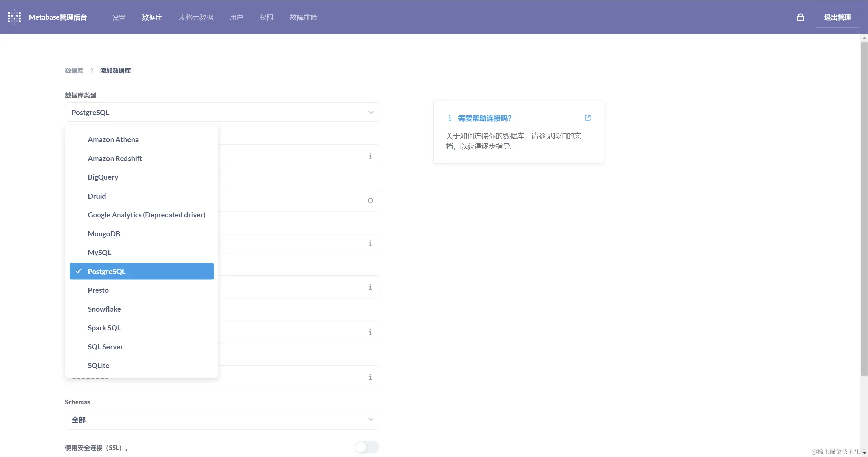Click the info icon beside help title
Image resolution: width=868 pixels, height=457 pixels.
[x=450, y=118]
